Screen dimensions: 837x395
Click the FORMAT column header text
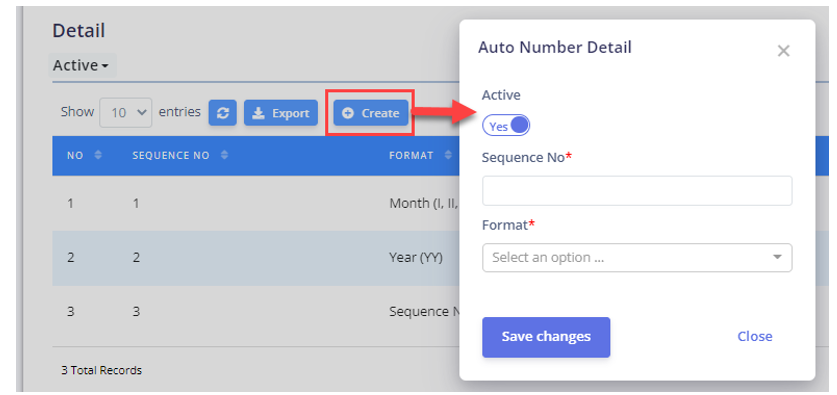411,155
